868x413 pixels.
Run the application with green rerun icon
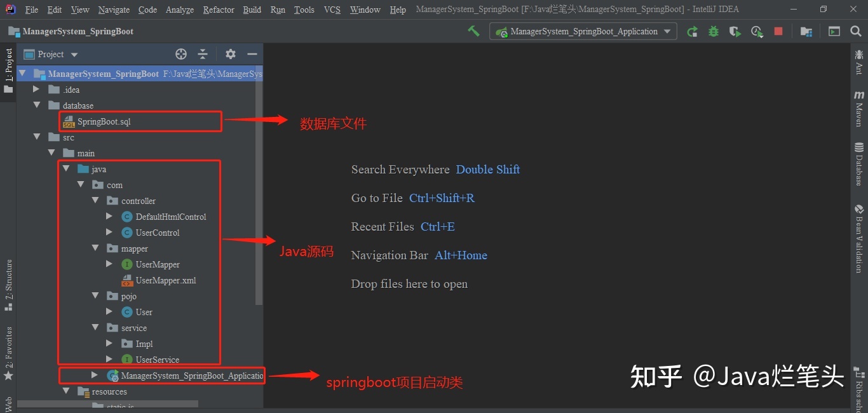pos(692,31)
